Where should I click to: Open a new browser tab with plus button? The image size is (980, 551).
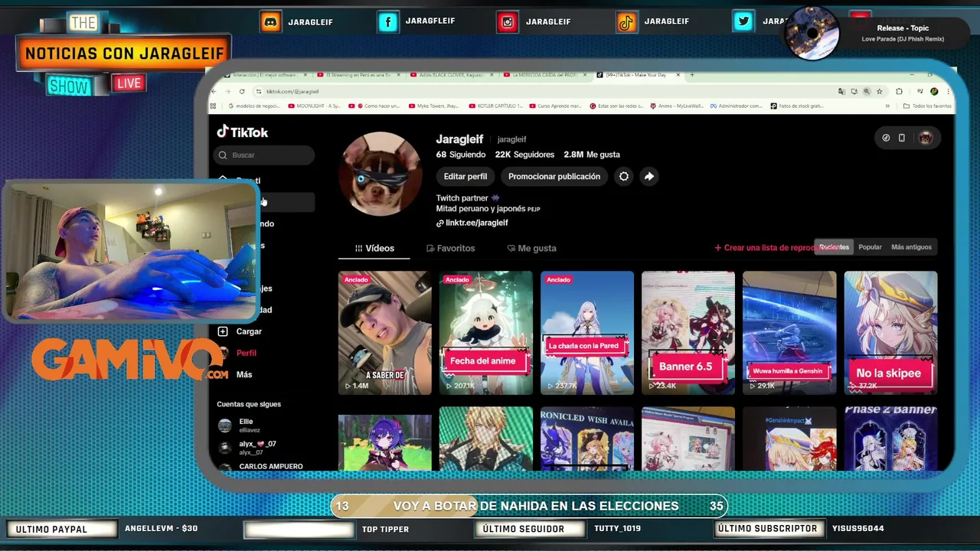click(692, 75)
